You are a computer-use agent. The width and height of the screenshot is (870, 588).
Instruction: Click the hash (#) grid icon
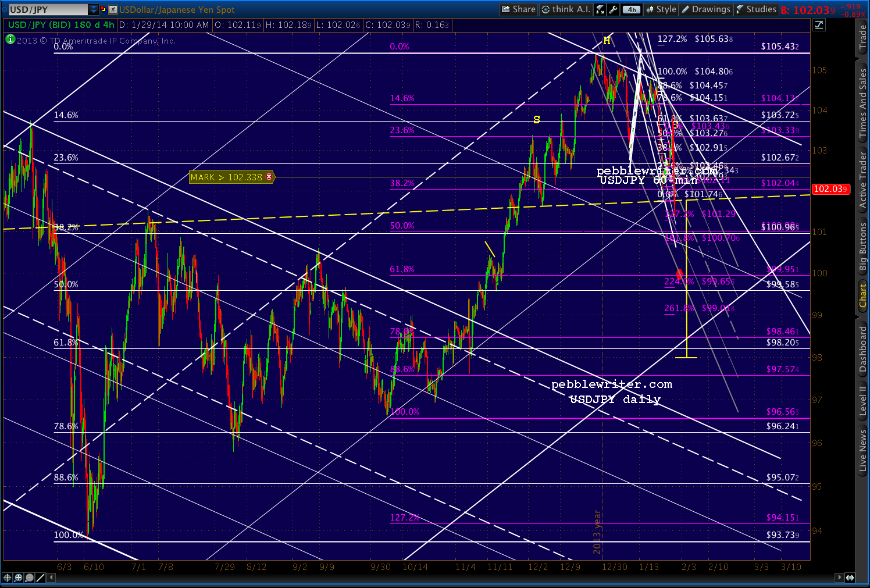tap(113, 9)
